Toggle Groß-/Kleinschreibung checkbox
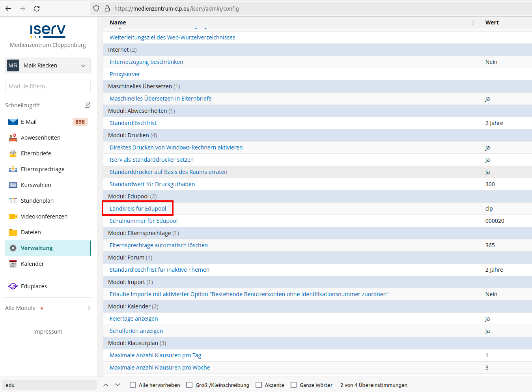The width and height of the screenshot is (532, 392). pyautogui.click(x=189, y=385)
